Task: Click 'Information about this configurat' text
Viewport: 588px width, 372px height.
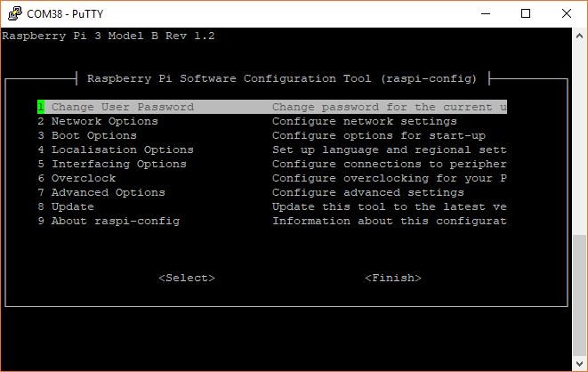Action: coord(390,221)
